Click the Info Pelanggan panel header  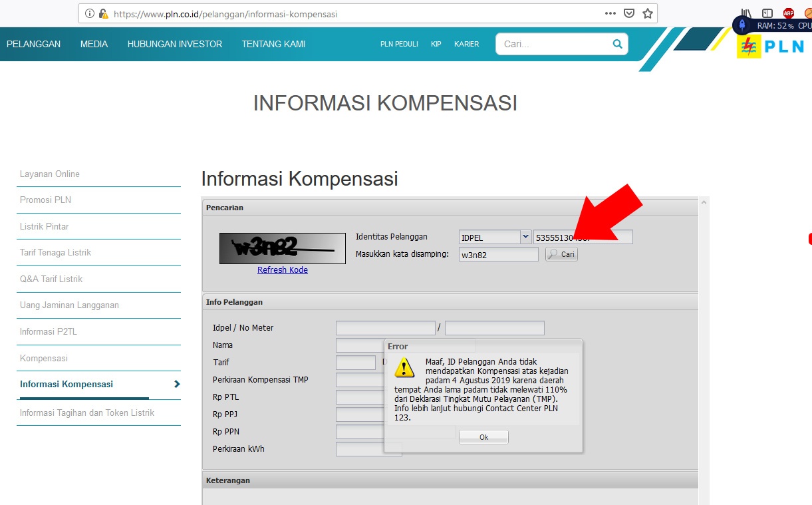(450, 301)
